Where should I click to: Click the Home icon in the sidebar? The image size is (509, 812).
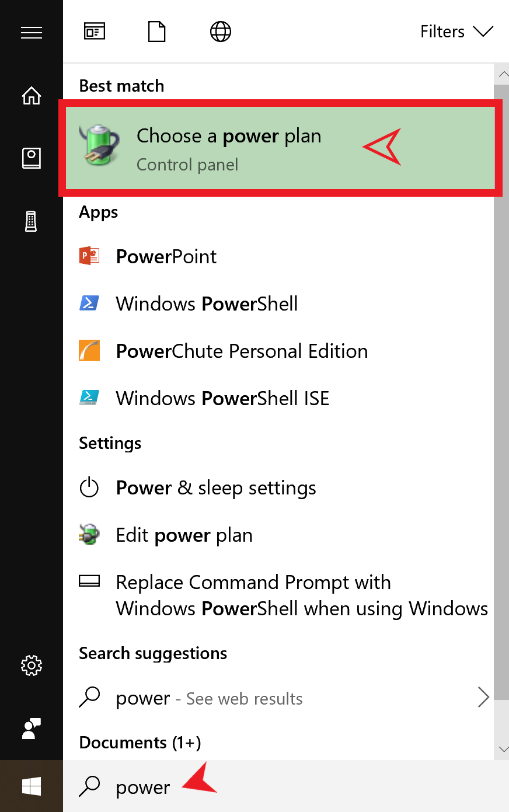pos(32,95)
